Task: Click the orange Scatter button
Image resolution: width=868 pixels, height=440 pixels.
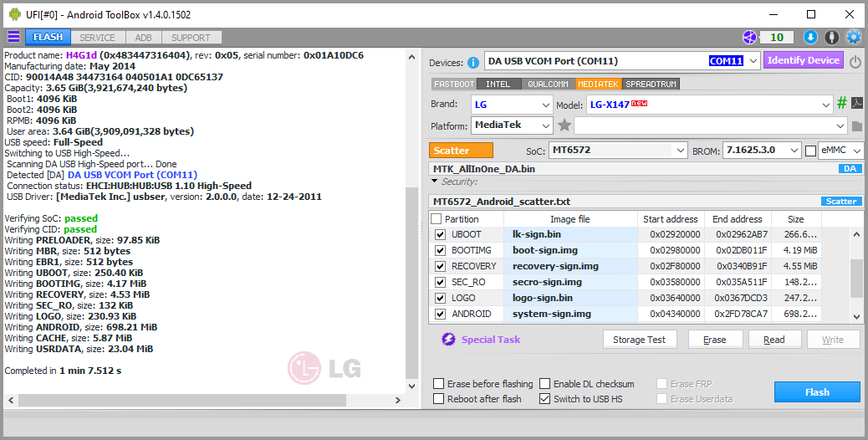Action: pyautogui.click(x=461, y=151)
